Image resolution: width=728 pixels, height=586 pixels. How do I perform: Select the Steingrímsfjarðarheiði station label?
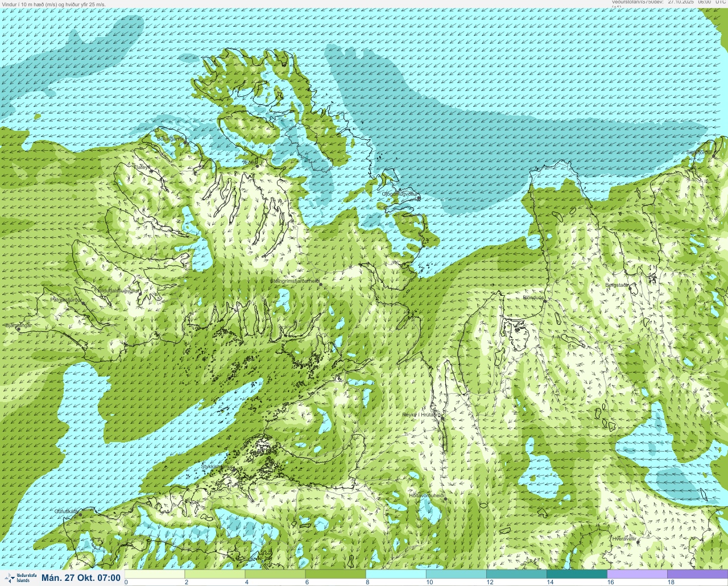tap(294, 280)
